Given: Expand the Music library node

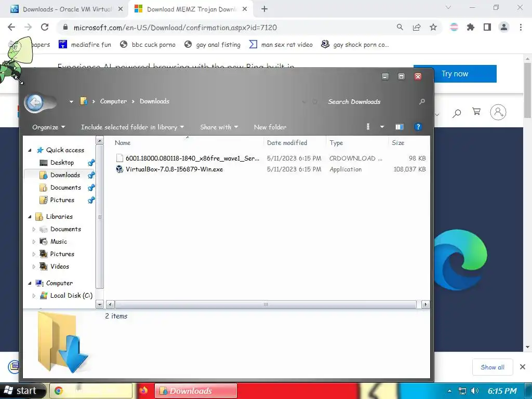Looking at the screenshot, I should pos(34,242).
